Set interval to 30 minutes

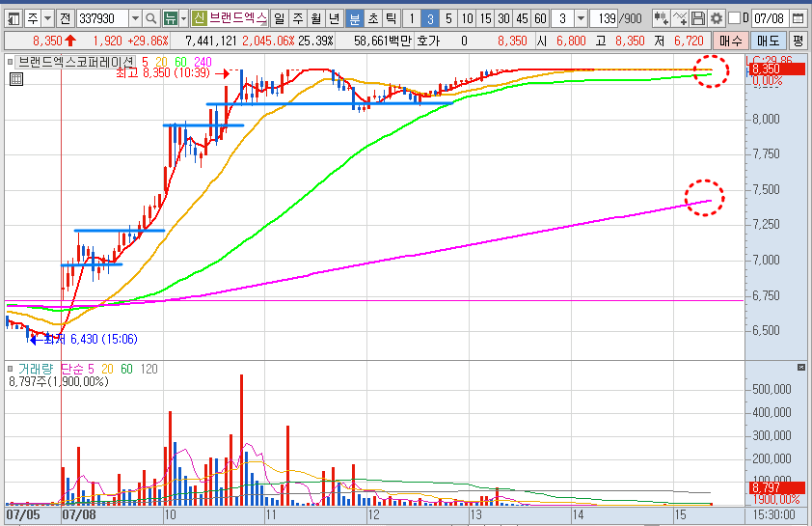[x=503, y=19]
